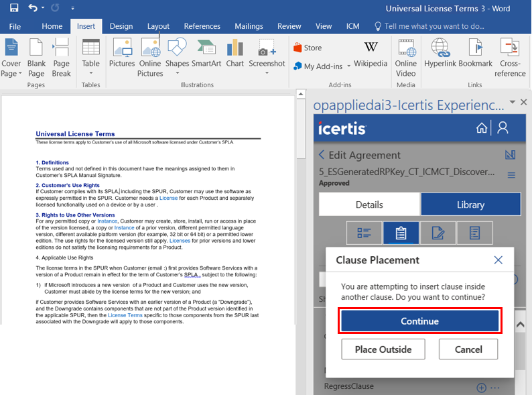Select the edit-document library icon tab
The height and width of the screenshot is (395, 532).
438,233
